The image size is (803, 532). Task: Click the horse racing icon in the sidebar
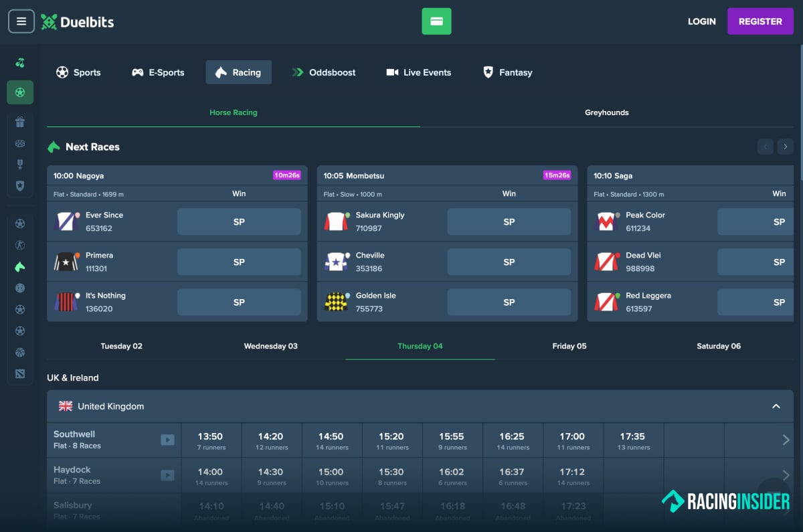20,267
